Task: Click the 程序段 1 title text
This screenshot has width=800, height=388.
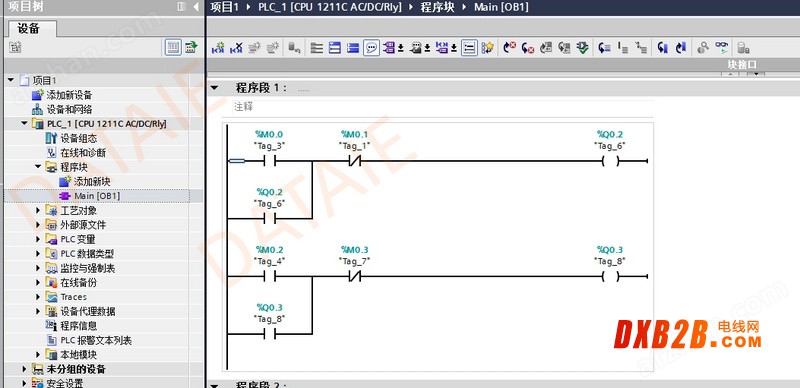Action: coord(261,88)
